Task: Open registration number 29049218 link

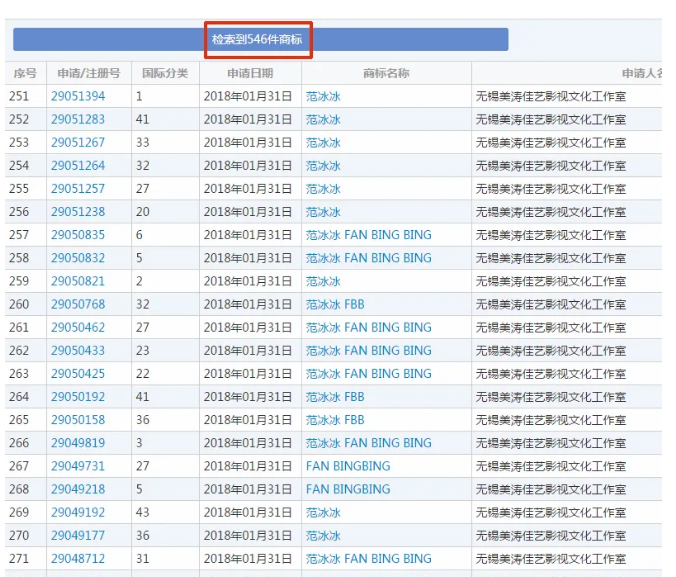Action: [x=78, y=489]
